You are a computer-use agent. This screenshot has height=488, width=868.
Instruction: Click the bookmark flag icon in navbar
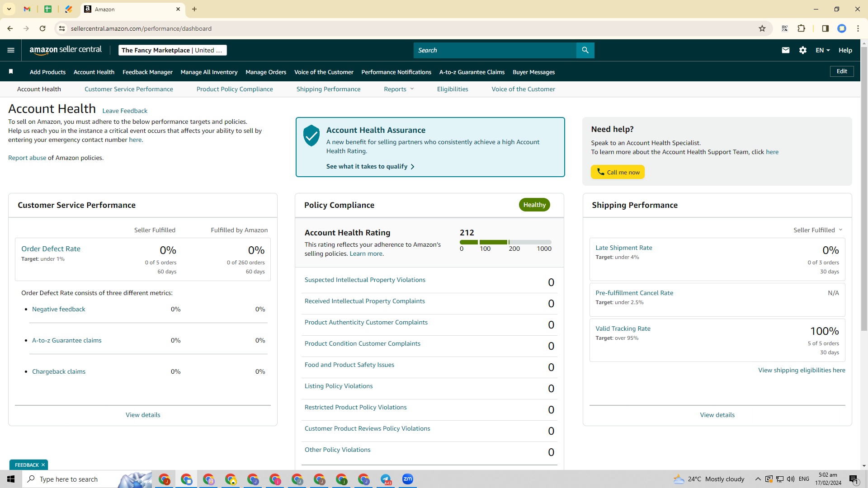(x=11, y=71)
